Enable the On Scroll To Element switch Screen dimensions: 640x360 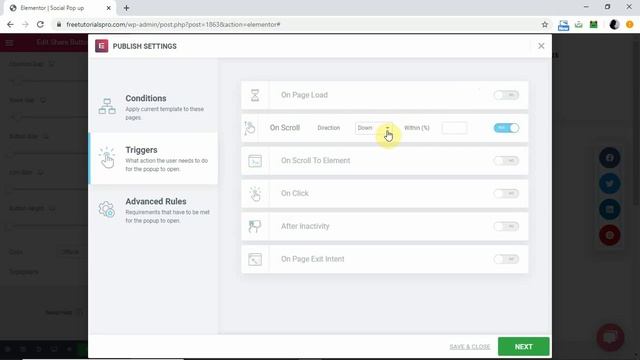506,160
